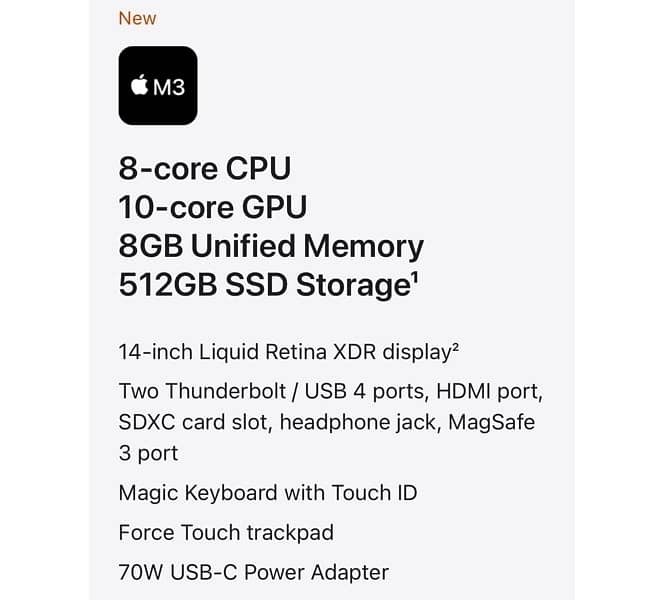Click "14-inch Liquid Retina XDR display" text
This screenshot has height=600, width=664.
point(284,352)
